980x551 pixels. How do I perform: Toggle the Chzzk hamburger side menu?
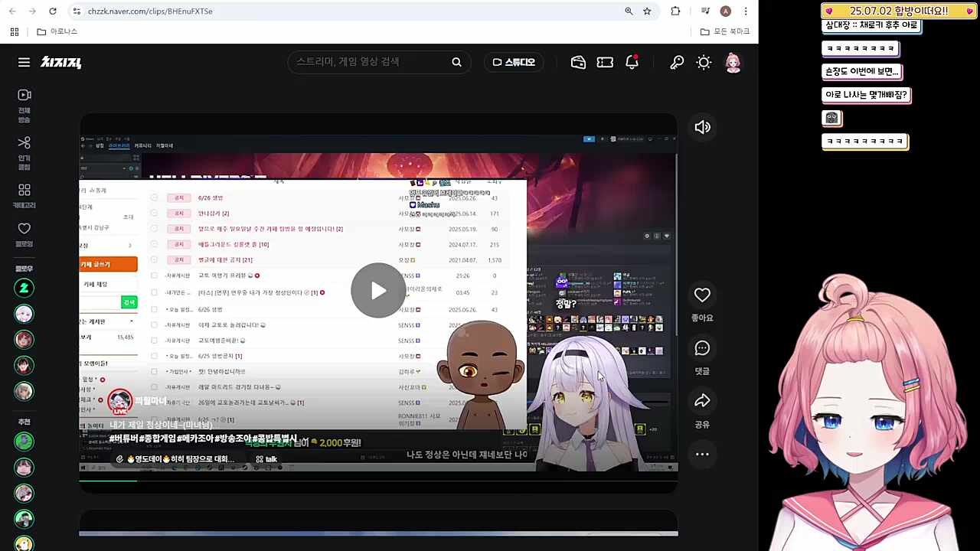click(24, 62)
